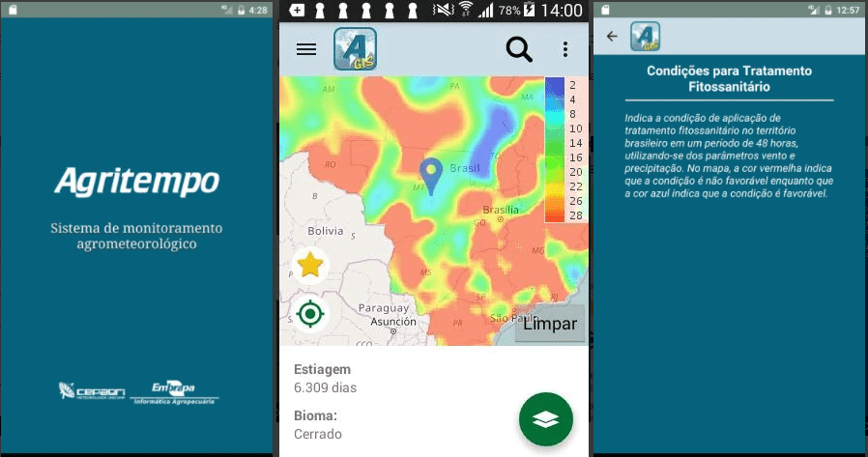
Task: Tap the magnifying glass search icon
Action: click(x=519, y=50)
